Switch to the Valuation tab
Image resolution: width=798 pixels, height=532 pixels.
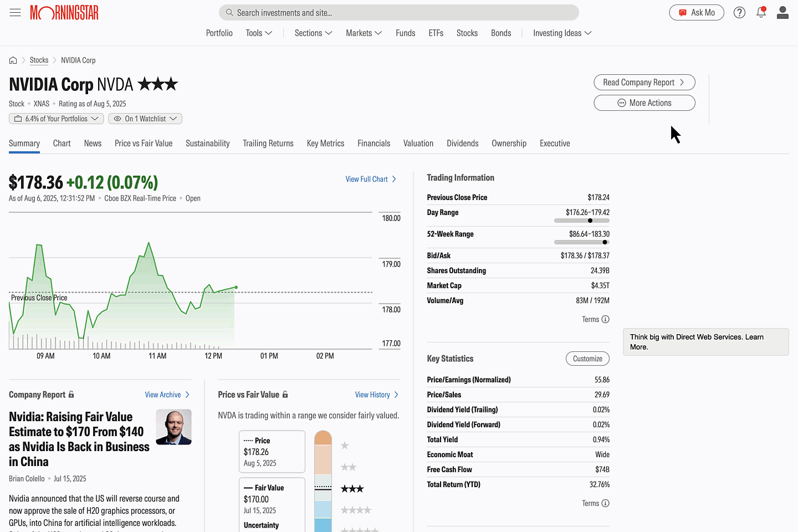pos(418,143)
